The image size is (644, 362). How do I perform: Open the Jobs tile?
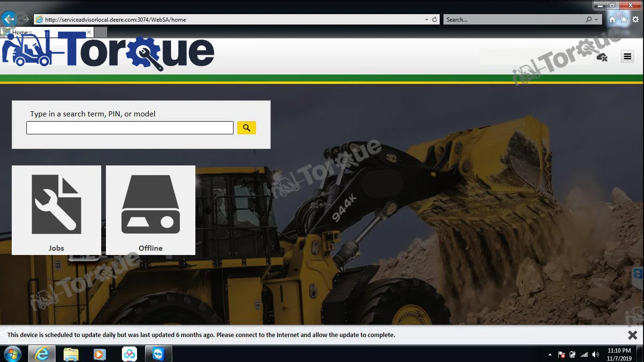coord(56,210)
